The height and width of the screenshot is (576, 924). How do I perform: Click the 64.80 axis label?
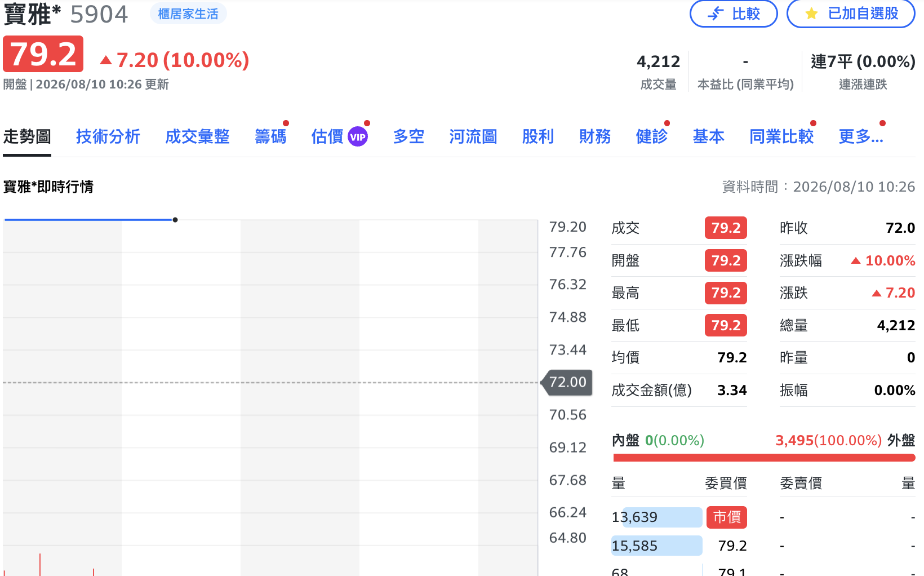click(x=568, y=538)
